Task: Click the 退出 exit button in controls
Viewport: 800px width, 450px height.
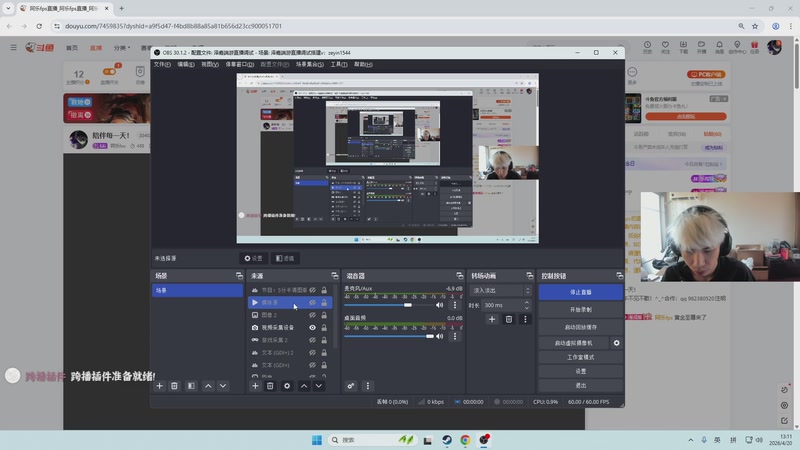Action: click(x=581, y=386)
